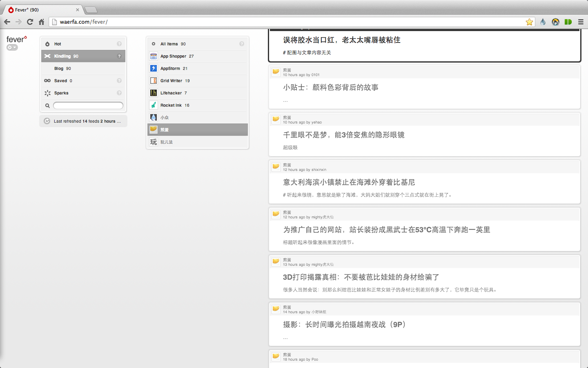Open a new browser tab
This screenshot has height=368, width=588.
pyautogui.click(x=91, y=10)
